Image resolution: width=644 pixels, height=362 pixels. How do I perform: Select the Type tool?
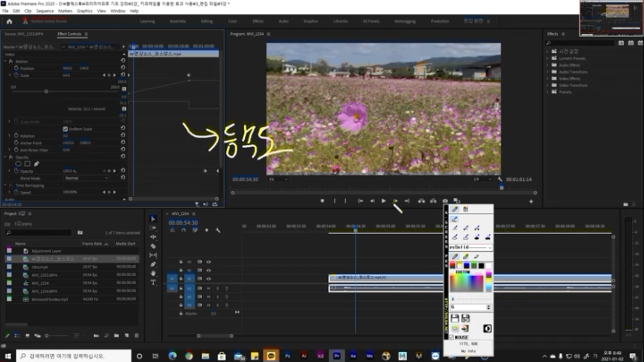(x=153, y=282)
